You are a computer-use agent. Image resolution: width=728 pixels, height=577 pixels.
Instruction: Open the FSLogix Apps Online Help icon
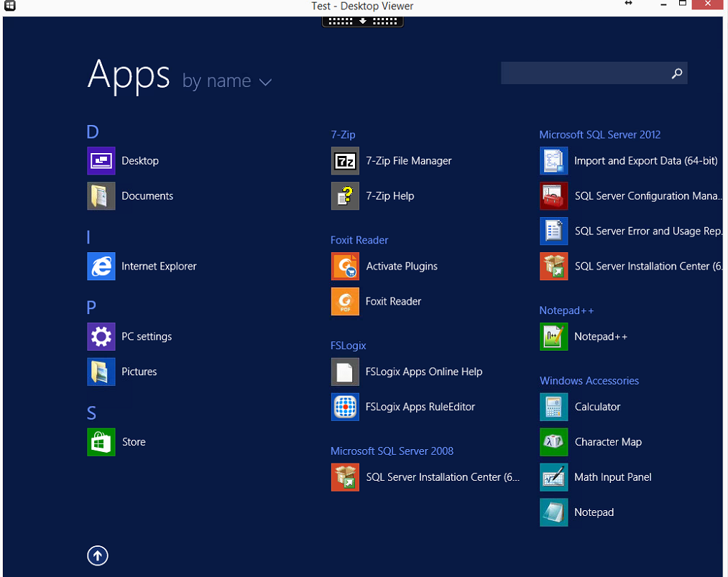coord(345,371)
